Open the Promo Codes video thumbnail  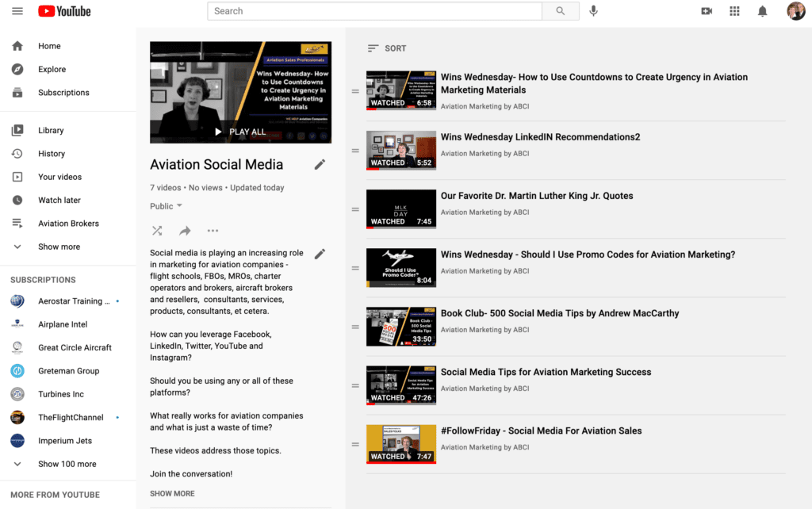point(400,268)
